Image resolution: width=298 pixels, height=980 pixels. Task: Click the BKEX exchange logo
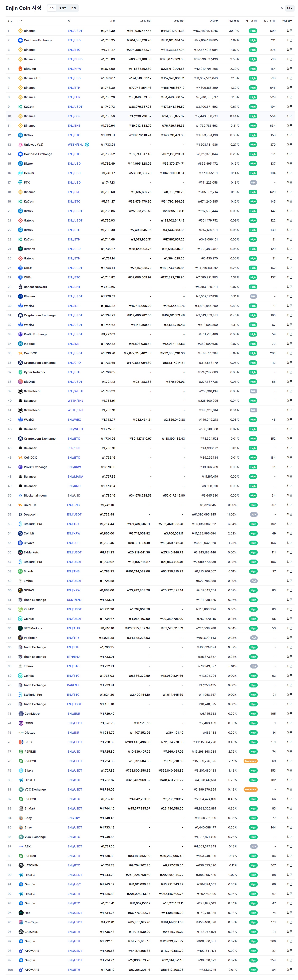point(21,742)
